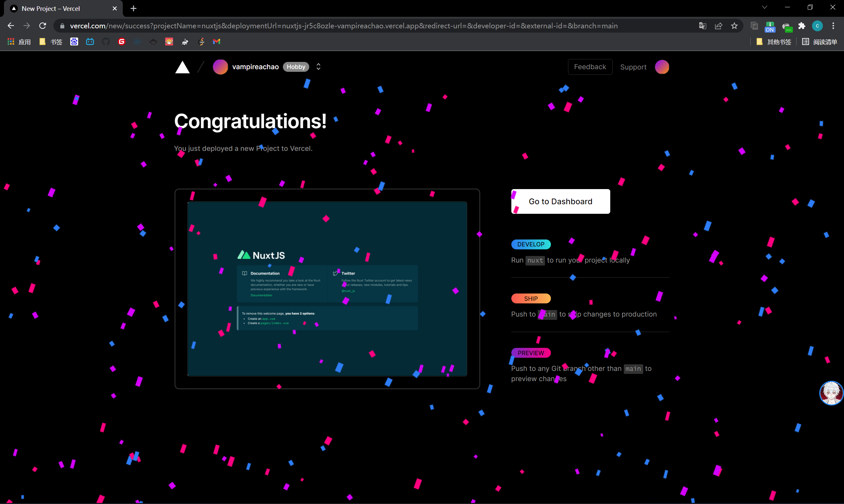Click the Hobby plan badge
This screenshot has height=504, width=844.
point(296,67)
